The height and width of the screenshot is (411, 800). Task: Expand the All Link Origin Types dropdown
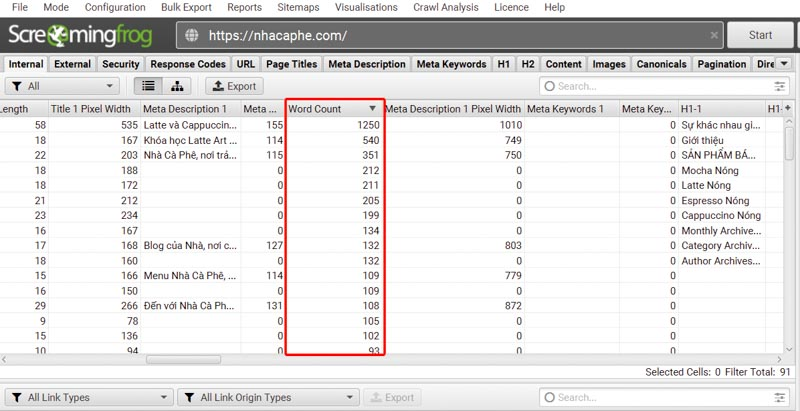point(268,397)
